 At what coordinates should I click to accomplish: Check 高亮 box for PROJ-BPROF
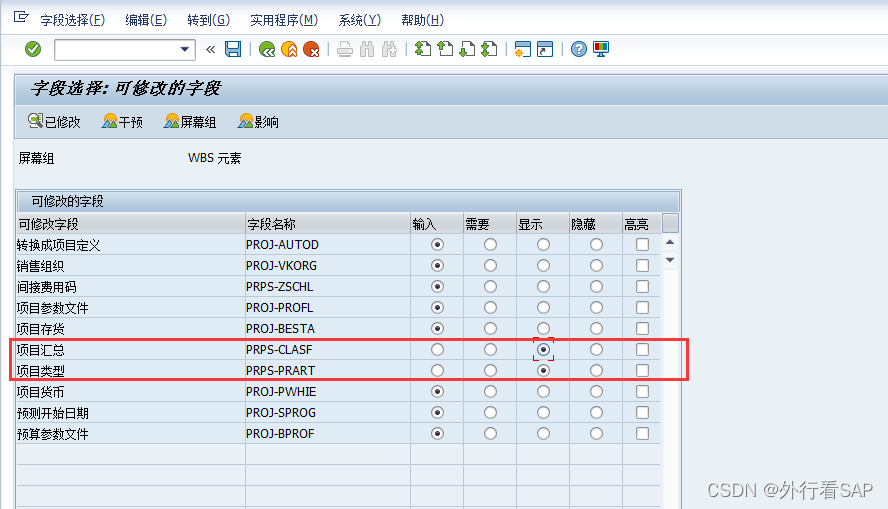click(642, 433)
